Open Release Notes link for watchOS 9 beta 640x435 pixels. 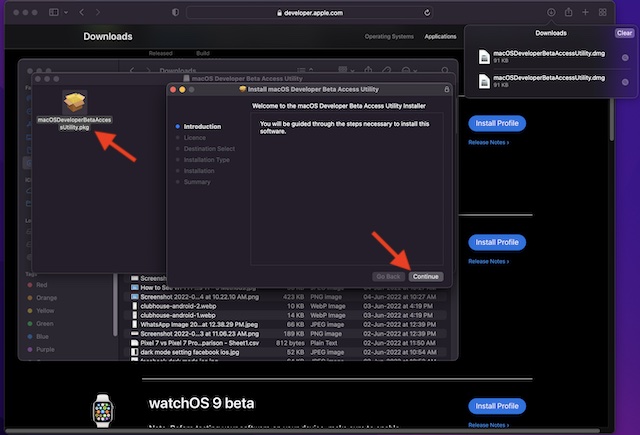click(x=489, y=425)
